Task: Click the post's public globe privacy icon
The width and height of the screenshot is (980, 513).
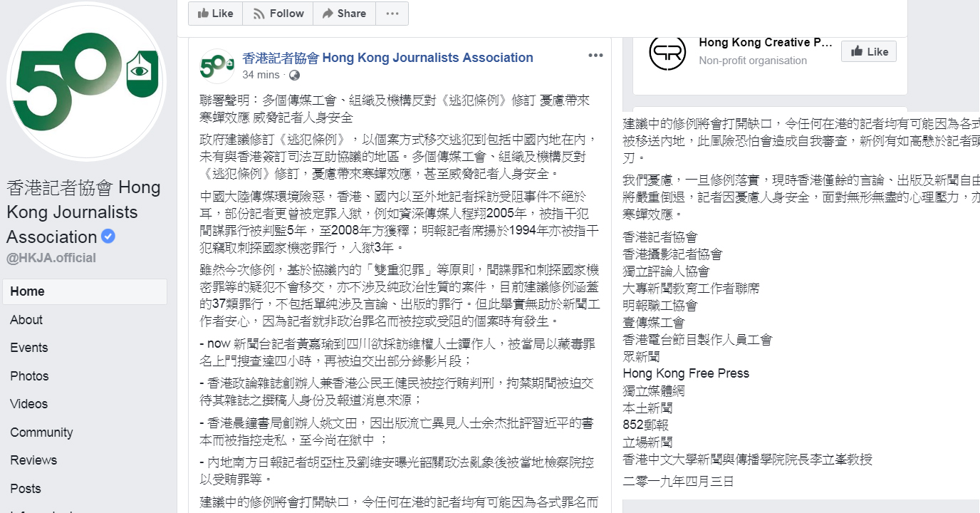Action: point(294,75)
